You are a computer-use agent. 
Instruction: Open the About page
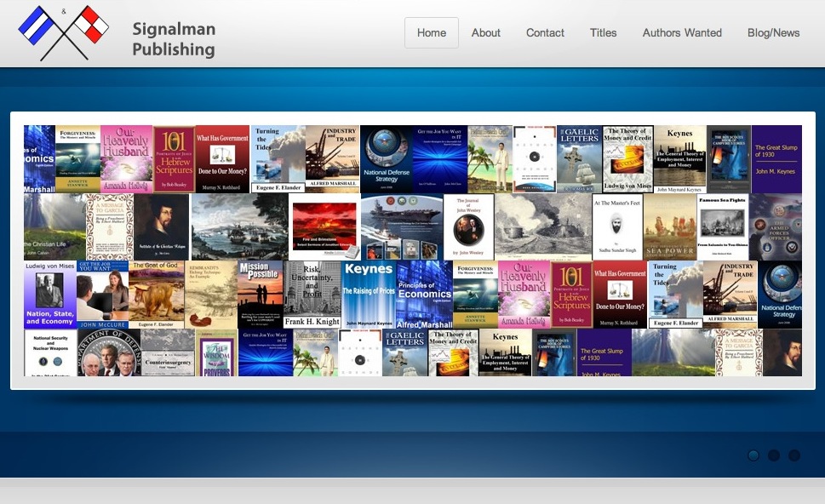485,32
